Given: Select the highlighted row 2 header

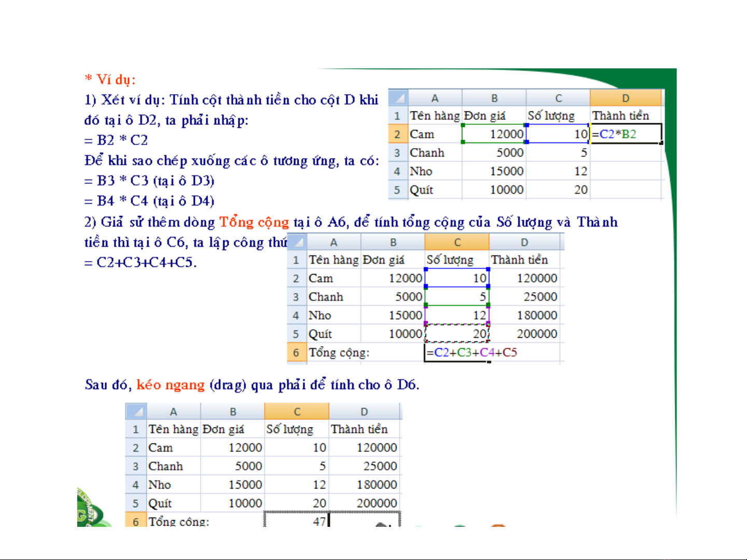Looking at the screenshot, I should point(398,134).
